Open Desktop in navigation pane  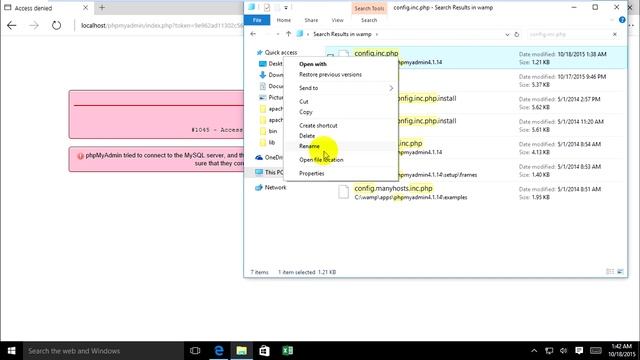271,64
